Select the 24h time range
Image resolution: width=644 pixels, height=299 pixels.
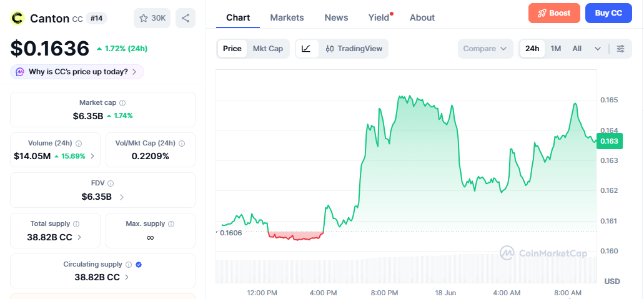pos(532,49)
